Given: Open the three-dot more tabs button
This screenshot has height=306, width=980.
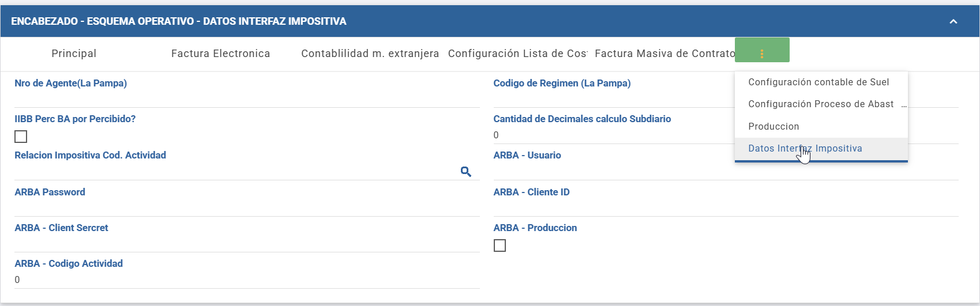Looking at the screenshot, I should 762,54.
